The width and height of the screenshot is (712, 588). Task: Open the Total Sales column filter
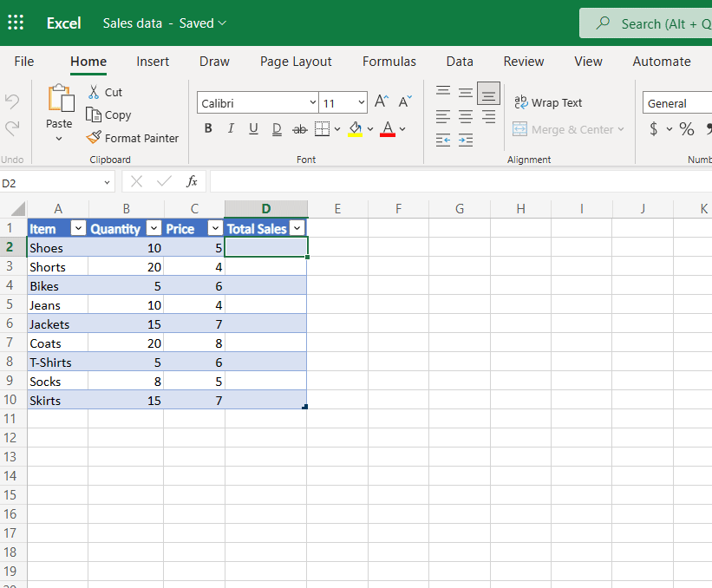pyautogui.click(x=298, y=228)
